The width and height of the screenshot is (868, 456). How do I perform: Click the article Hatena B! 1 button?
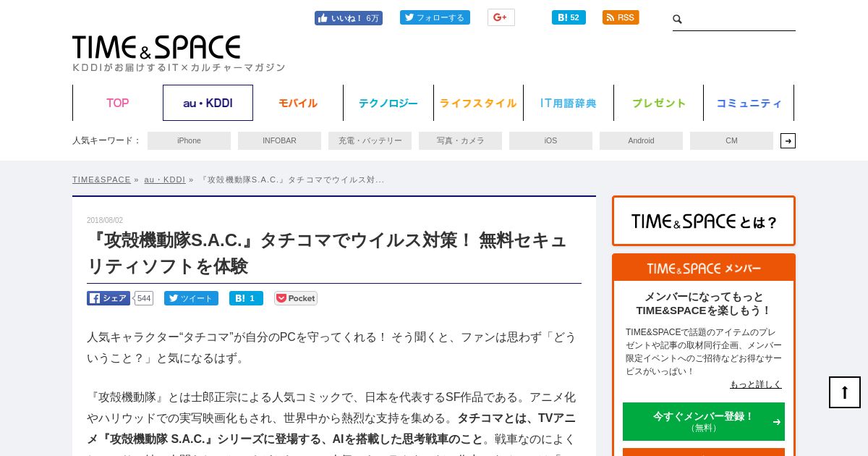[246, 298]
